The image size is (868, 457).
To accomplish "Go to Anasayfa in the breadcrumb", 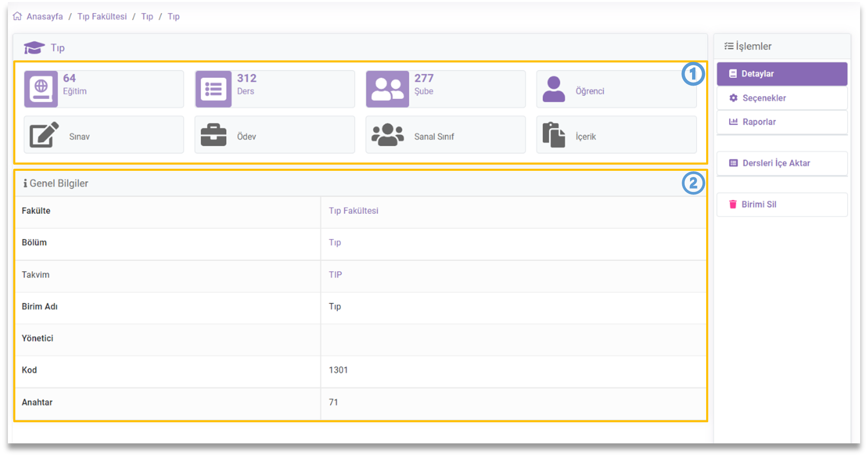I will tap(45, 17).
